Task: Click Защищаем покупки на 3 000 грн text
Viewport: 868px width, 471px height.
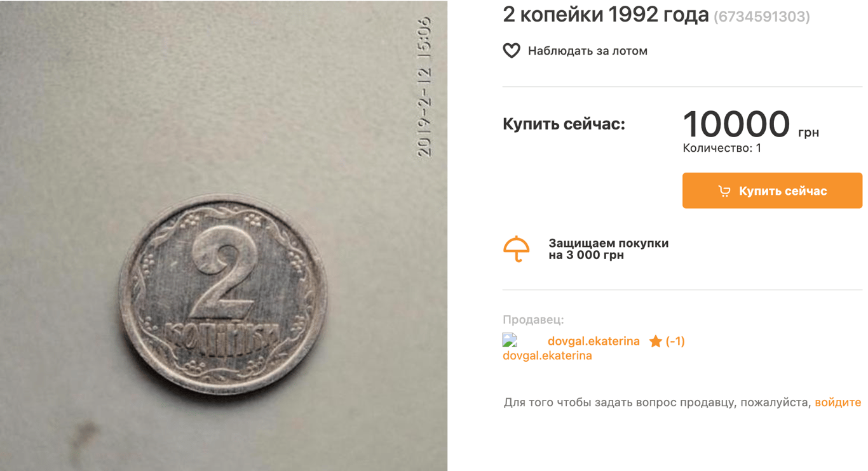Action: [609, 249]
